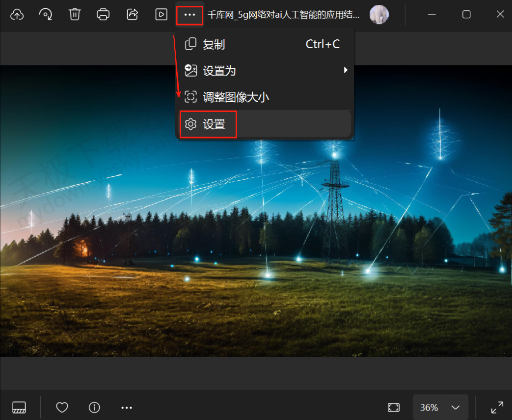The width and height of the screenshot is (512, 420).
Task: Open Settings (设置) from the menu
Action: 265,124
